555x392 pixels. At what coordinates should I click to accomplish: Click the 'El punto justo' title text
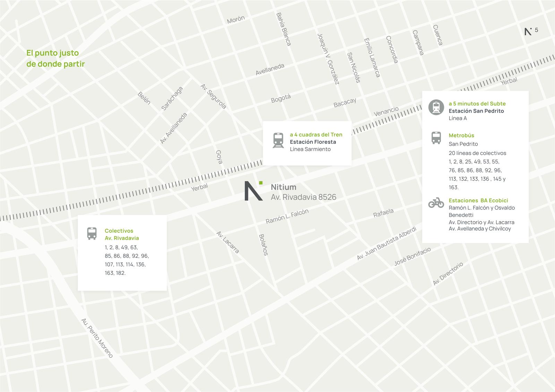tap(53, 53)
